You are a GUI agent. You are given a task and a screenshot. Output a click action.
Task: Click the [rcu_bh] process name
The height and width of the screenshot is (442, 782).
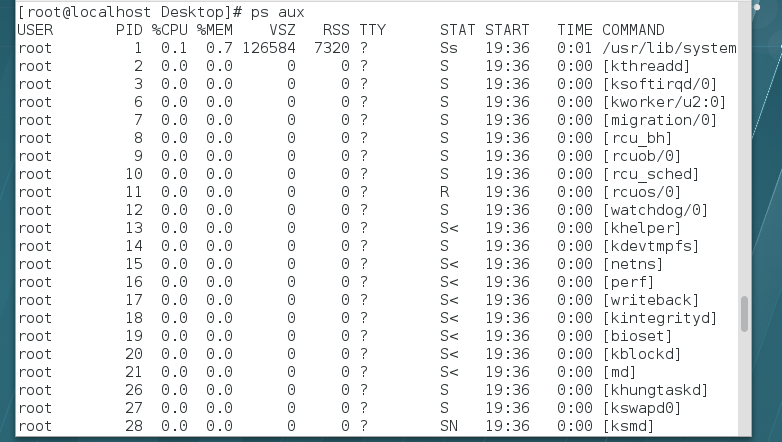pyautogui.click(x=637, y=138)
